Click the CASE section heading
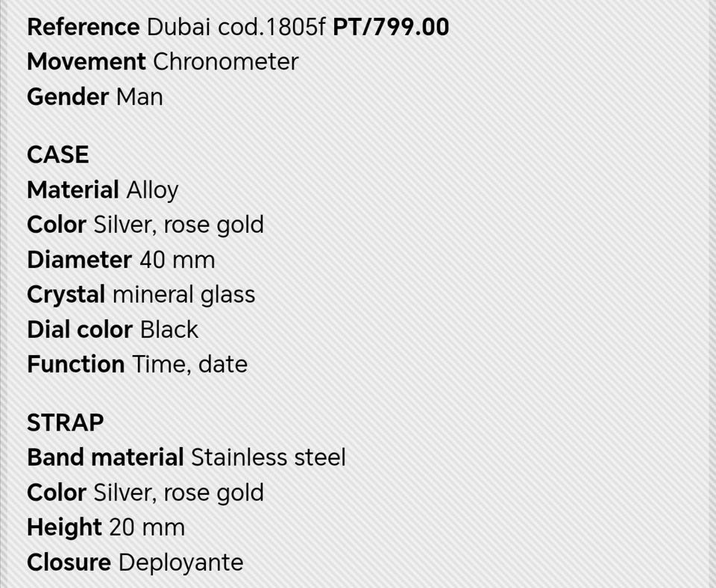Image resolution: width=716 pixels, height=588 pixels. [58, 154]
